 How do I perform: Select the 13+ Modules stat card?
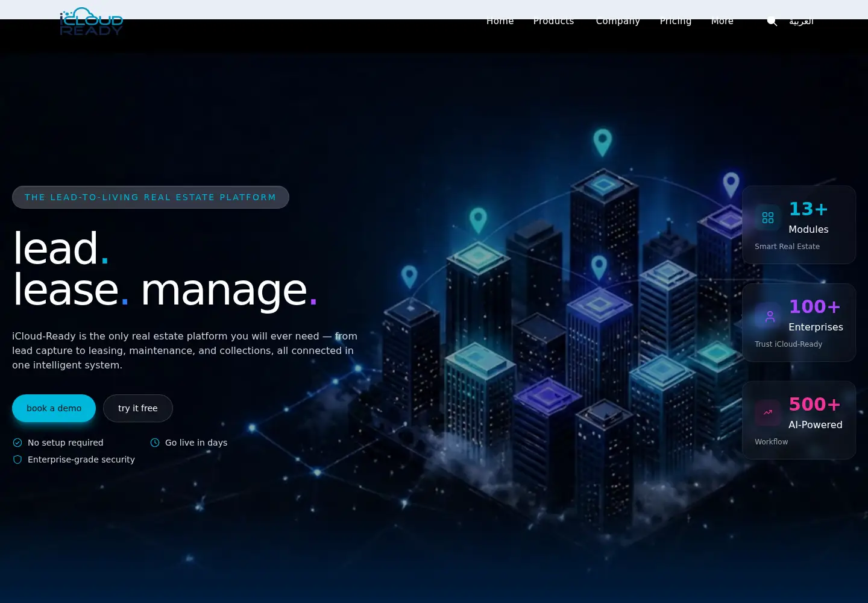coord(799,225)
